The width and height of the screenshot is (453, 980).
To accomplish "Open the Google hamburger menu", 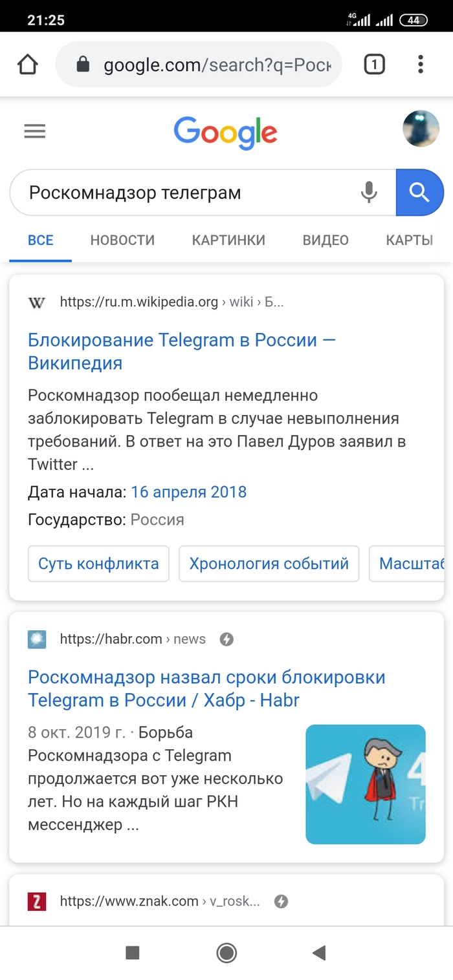I will pos(35,132).
